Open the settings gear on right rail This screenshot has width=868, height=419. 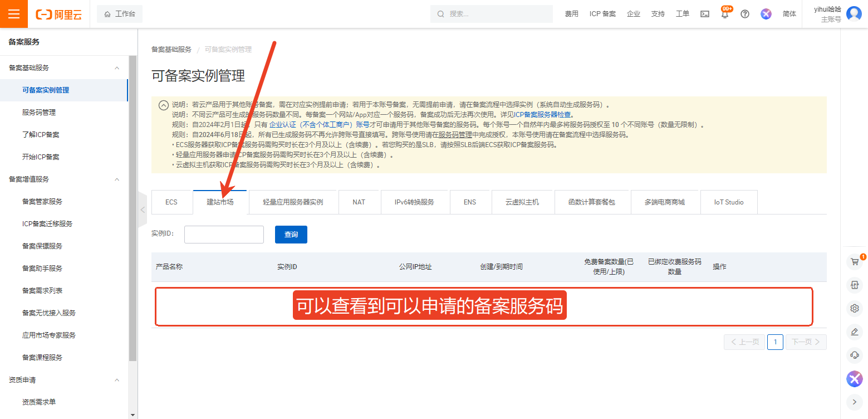854,309
